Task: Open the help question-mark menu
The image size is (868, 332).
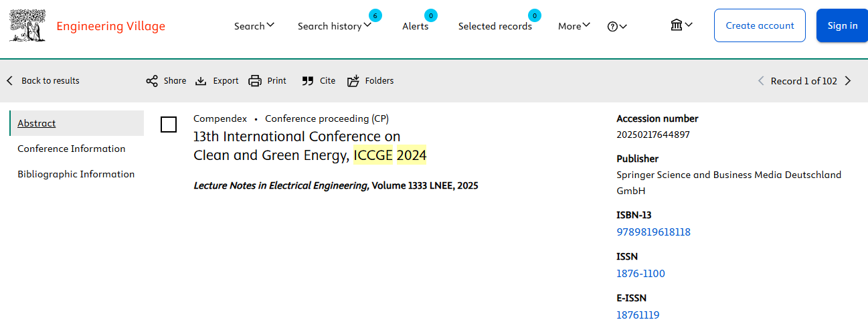Action: 617,26
